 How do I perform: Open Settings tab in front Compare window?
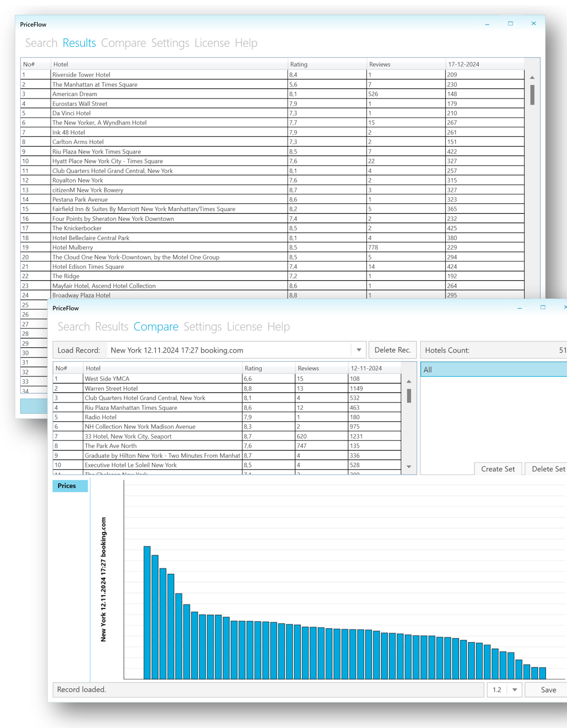[x=203, y=326]
